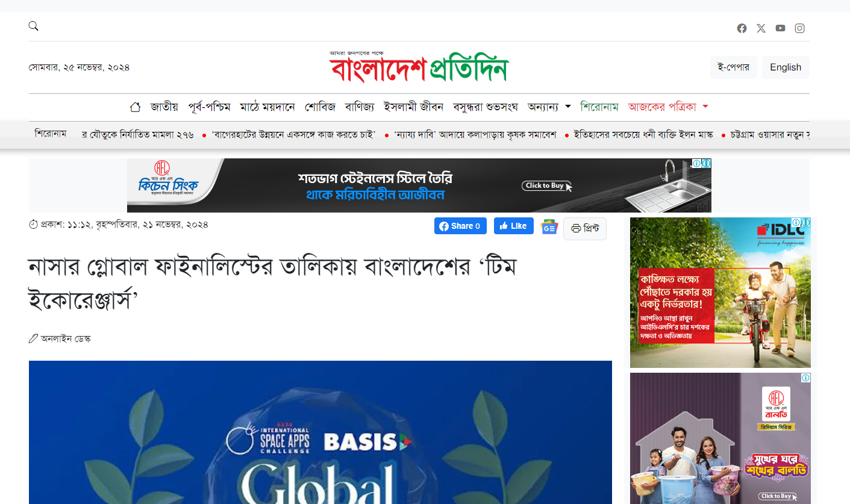Go to the home icon in navigation
This screenshot has height=504, width=850.
[x=135, y=107]
